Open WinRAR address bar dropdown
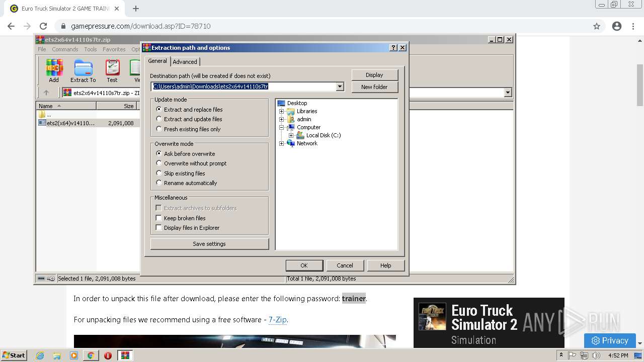 tap(508, 93)
